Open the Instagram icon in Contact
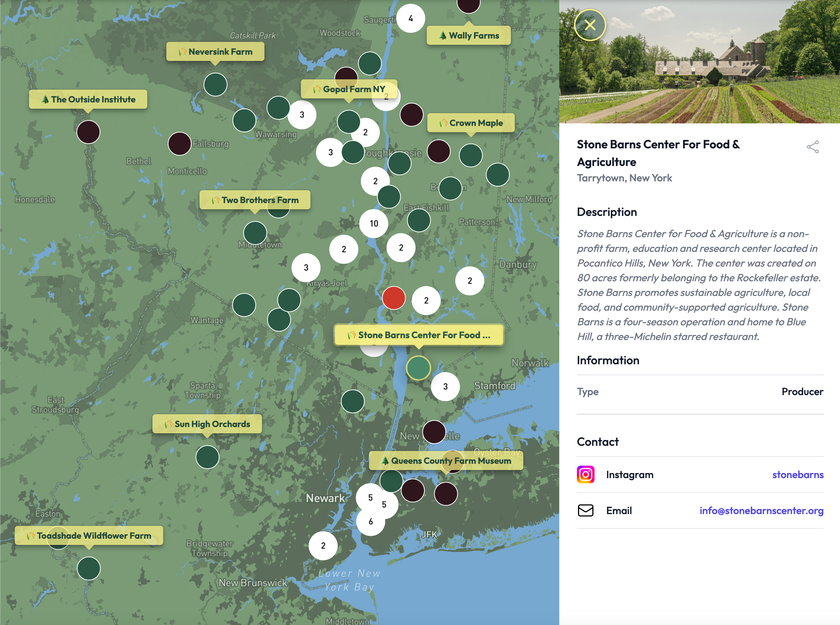The width and height of the screenshot is (840, 625). click(585, 474)
